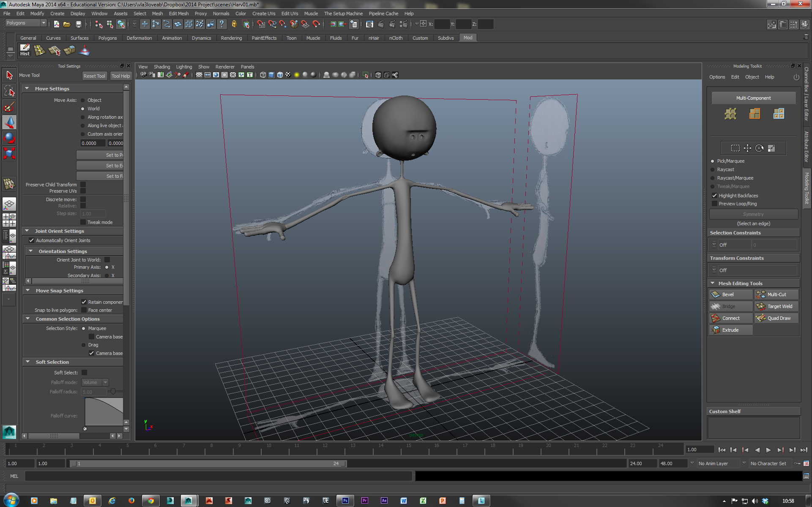Choose the Quad Draw tool

[x=776, y=318]
